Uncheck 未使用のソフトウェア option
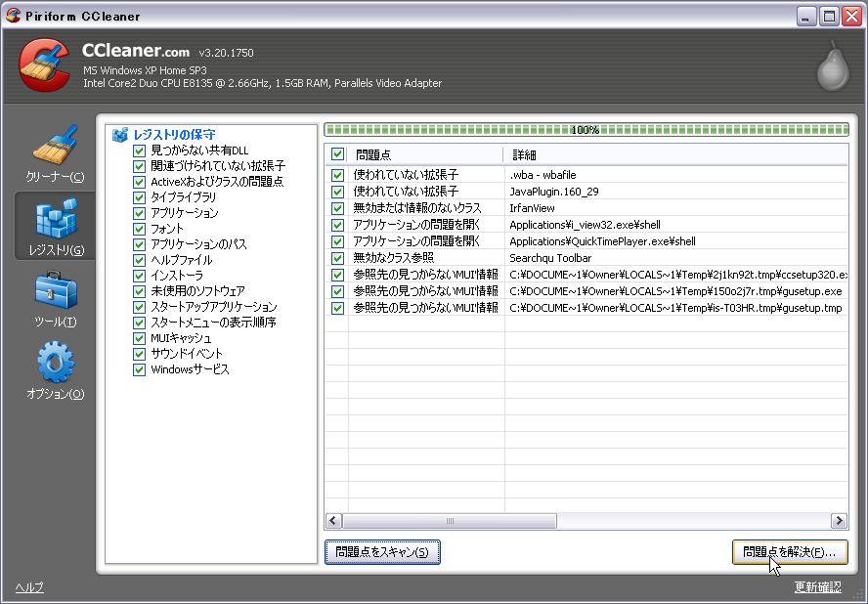Image resolution: width=868 pixels, height=604 pixels. point(139,291)
